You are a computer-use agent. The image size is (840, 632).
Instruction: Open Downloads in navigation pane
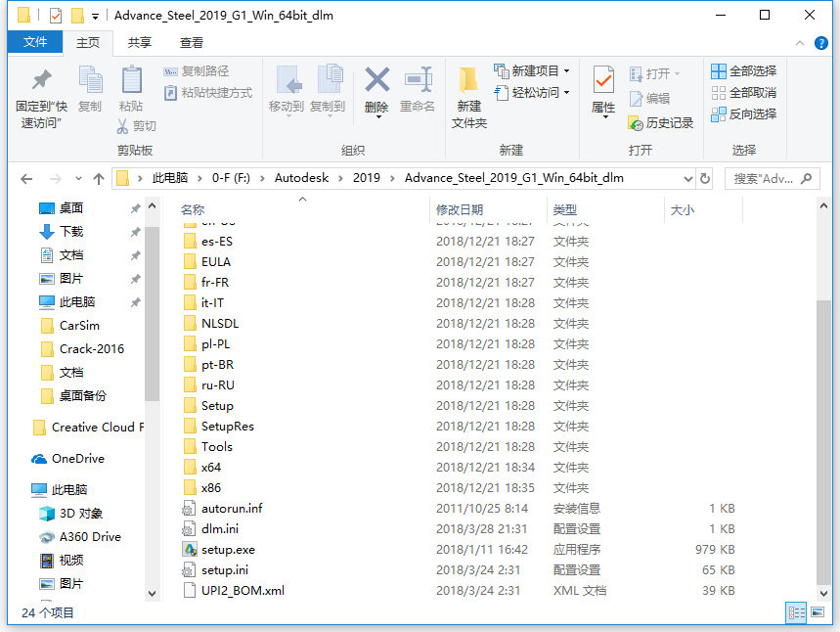coord(71,232)
